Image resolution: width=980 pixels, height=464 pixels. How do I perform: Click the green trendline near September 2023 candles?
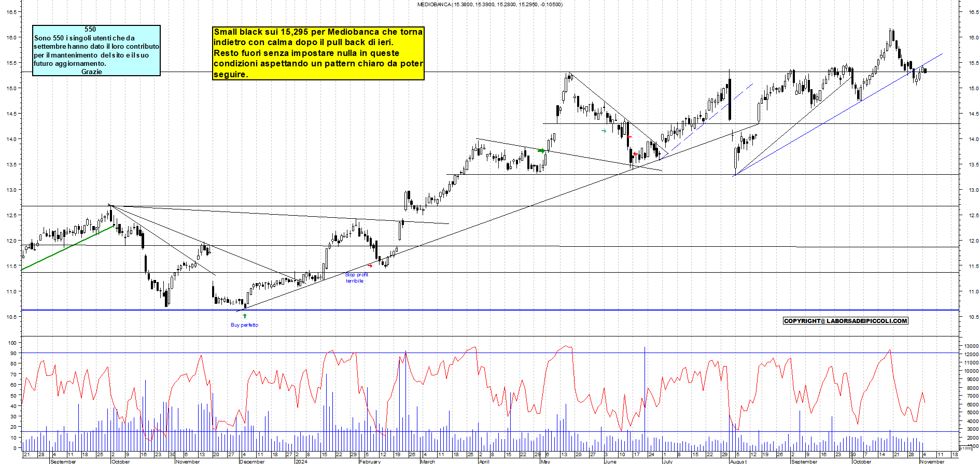click(68, 247)
